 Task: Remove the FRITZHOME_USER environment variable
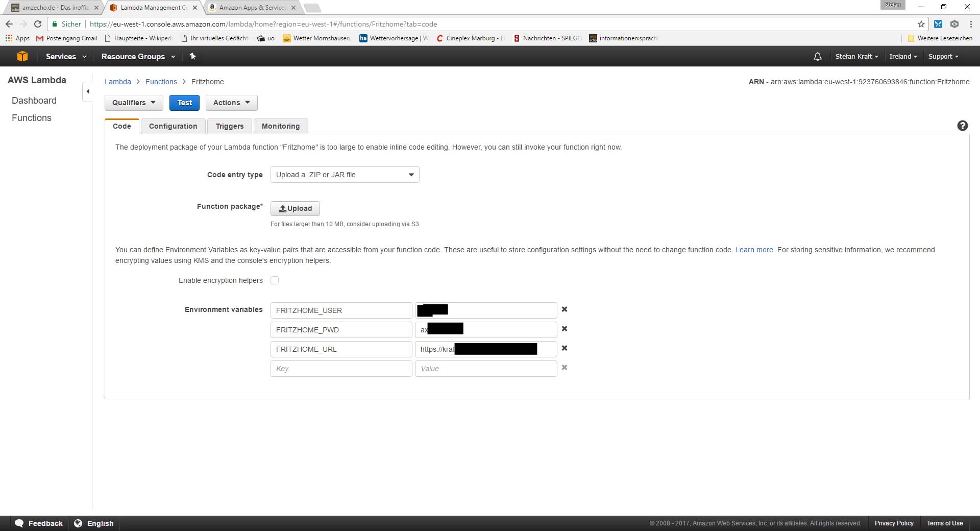tap(565, 309)
